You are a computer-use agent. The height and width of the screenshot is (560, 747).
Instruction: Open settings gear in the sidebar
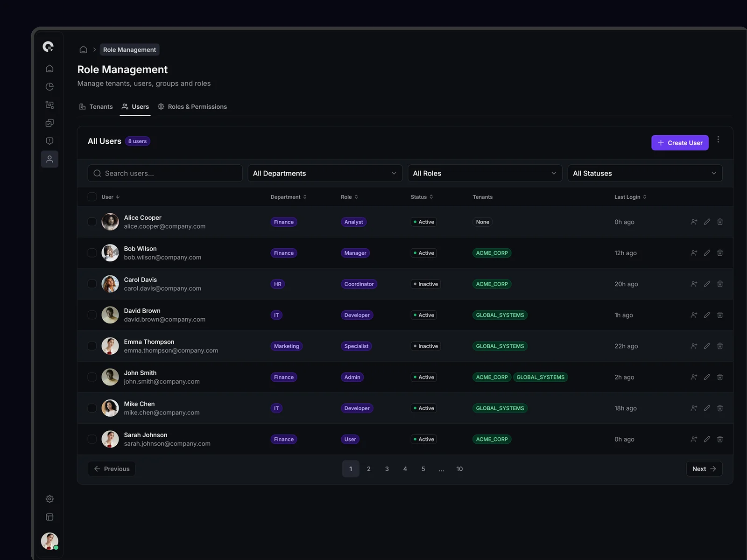click(x=49, y=499)
